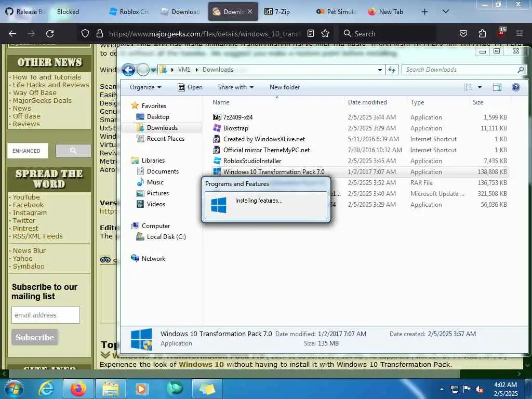Switch to New Tab tab
This screenshot has width=532, height=399.
[387, 12]
